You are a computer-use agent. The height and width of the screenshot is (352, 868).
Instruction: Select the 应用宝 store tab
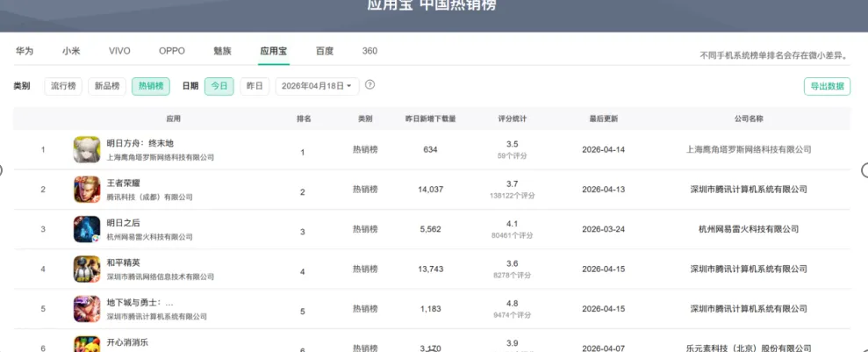tap(274, 51)
